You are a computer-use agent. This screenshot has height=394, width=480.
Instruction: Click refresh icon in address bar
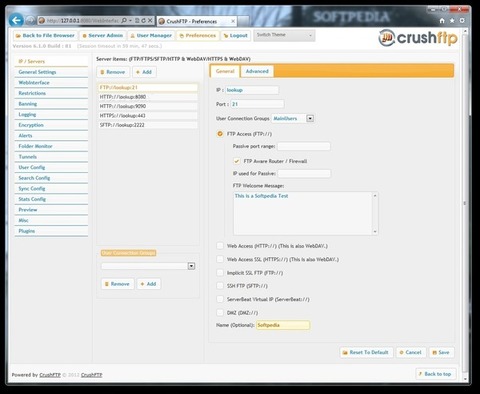tap(143, 21)
